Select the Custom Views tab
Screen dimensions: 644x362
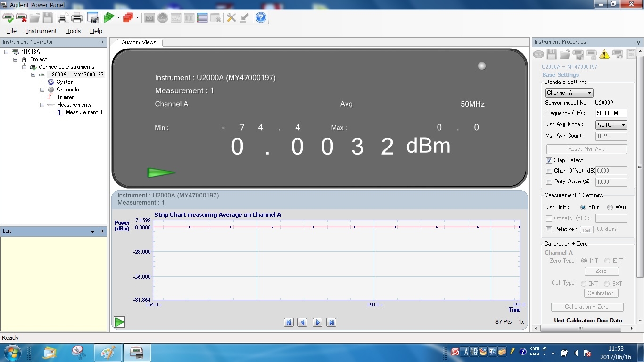click(139, 42)
